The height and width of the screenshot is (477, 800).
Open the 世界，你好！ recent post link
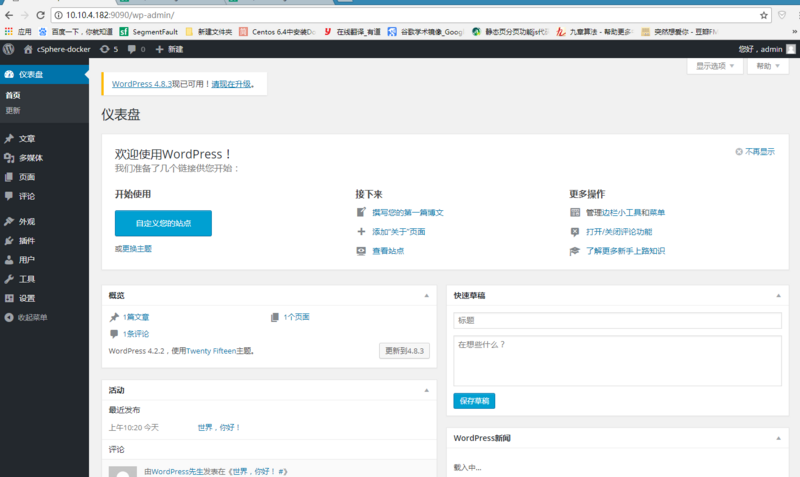pyautogui.click(x=219, y=428)
